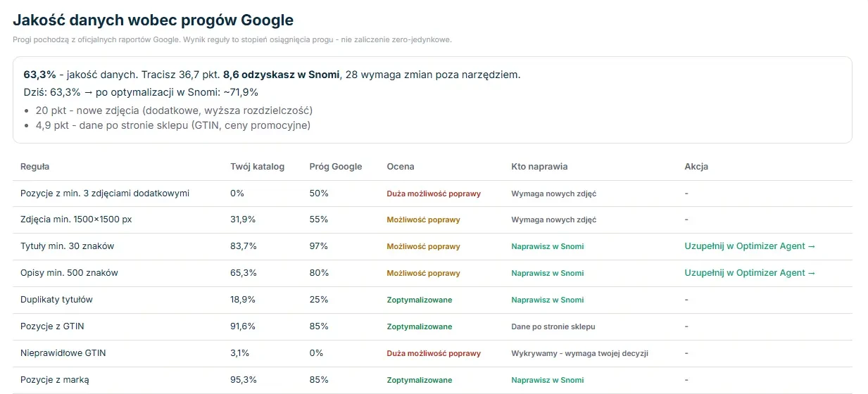This screenshot has width=868, height=394.
Task: Click the 91,6% catalog value
Action: click(x=243, y=326)
